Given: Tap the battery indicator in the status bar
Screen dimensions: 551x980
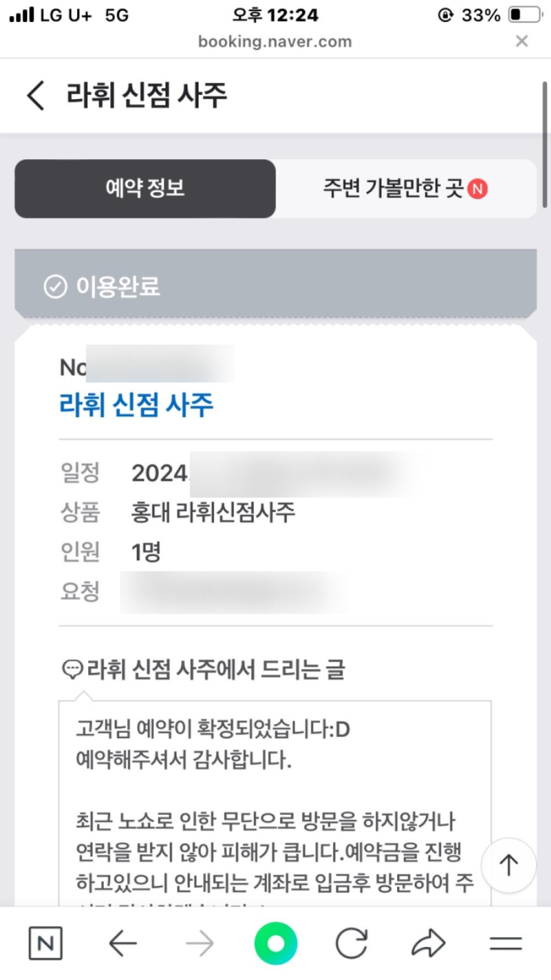Looking at the screenshot, I should click(525, 14).
